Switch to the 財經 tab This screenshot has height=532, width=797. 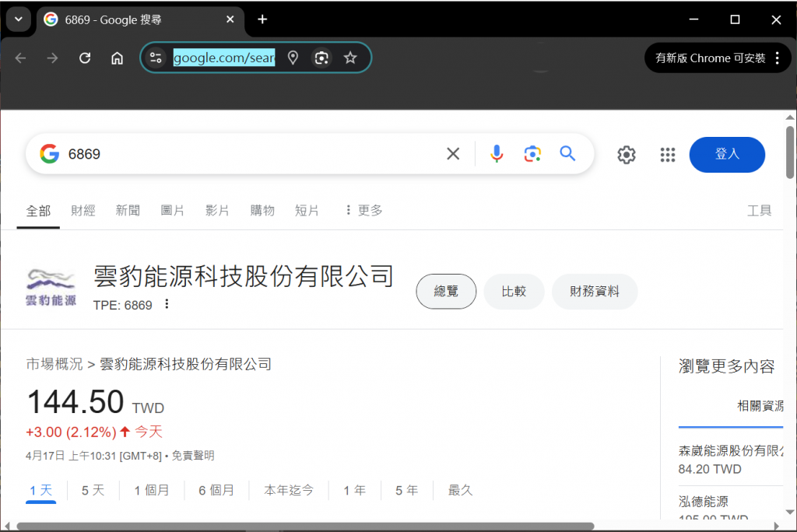pos(83,210)
